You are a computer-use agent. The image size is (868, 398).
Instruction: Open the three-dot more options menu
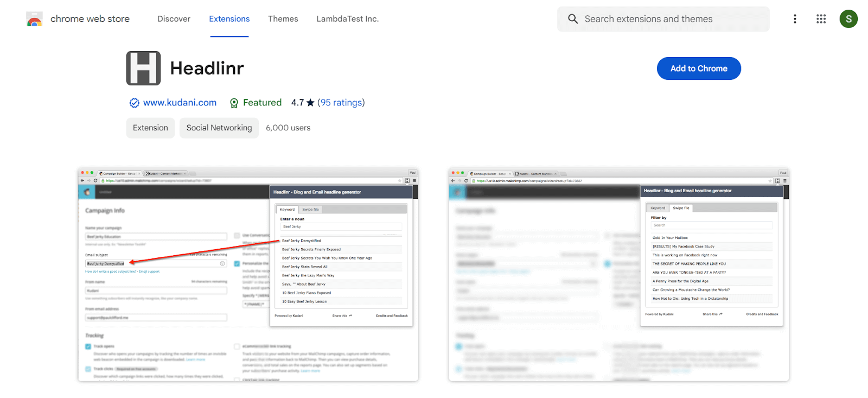point(795,19)
